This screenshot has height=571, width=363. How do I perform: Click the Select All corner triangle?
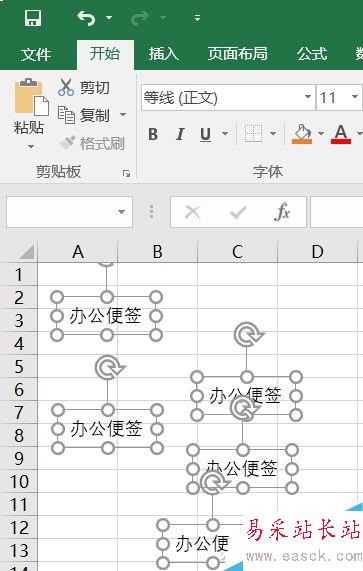27,252
